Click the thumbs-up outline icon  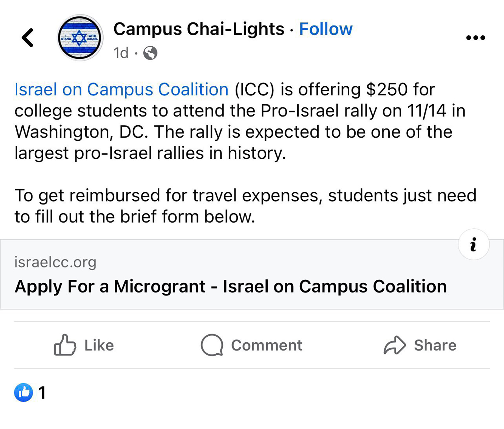[65, 345]
